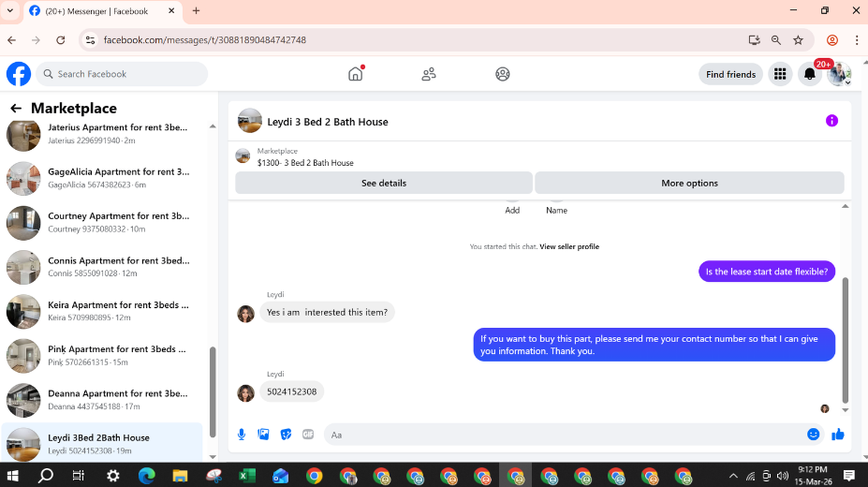Open the Friends icon in top navigation
The image size is (868, 487).
(429, 74)
